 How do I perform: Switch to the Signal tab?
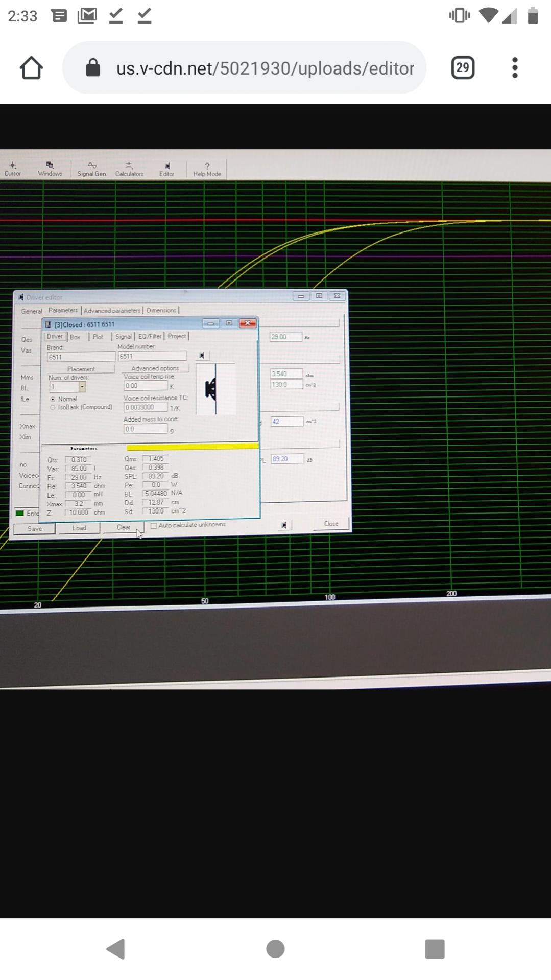pyautogui.click(x=124, y=336)
